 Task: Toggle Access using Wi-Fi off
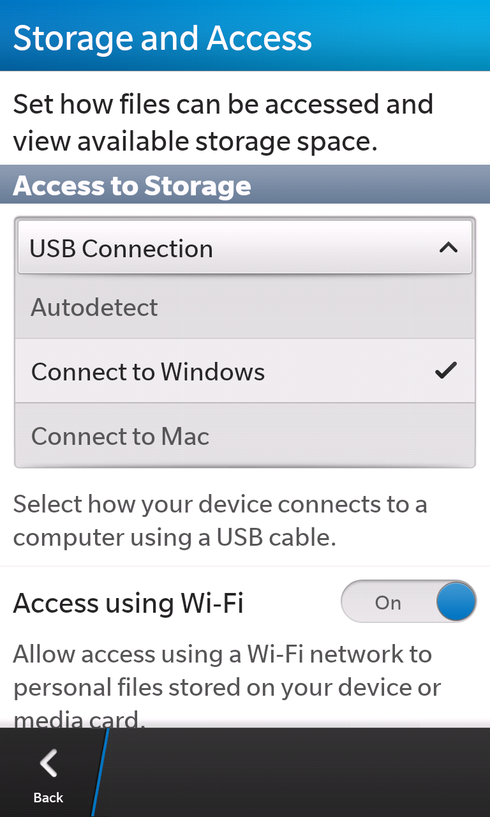click(x=409, y=601)
